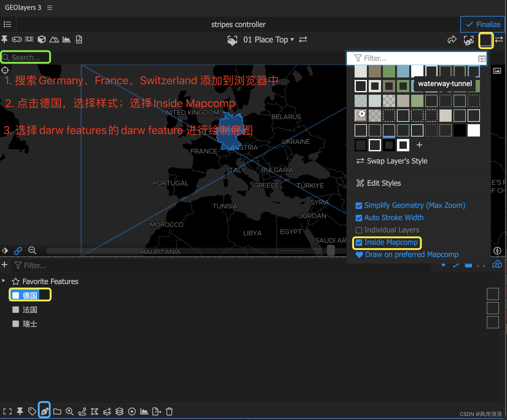Select the solid green style swatch in the top row
The width and height of the screenshot is (507, 420).
pyautogui.click(x=389, y=71)
